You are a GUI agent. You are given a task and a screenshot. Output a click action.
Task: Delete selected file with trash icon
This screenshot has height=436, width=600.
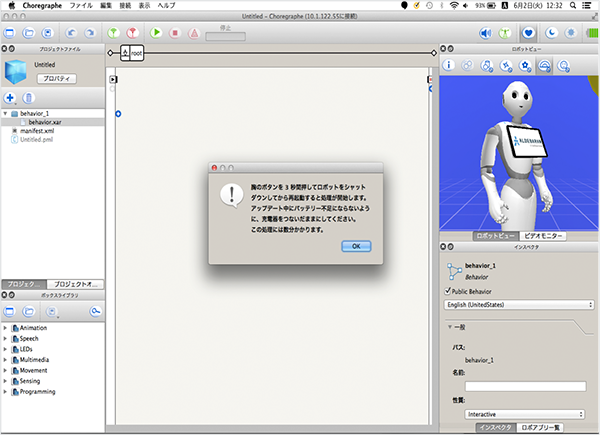[28, 98]
